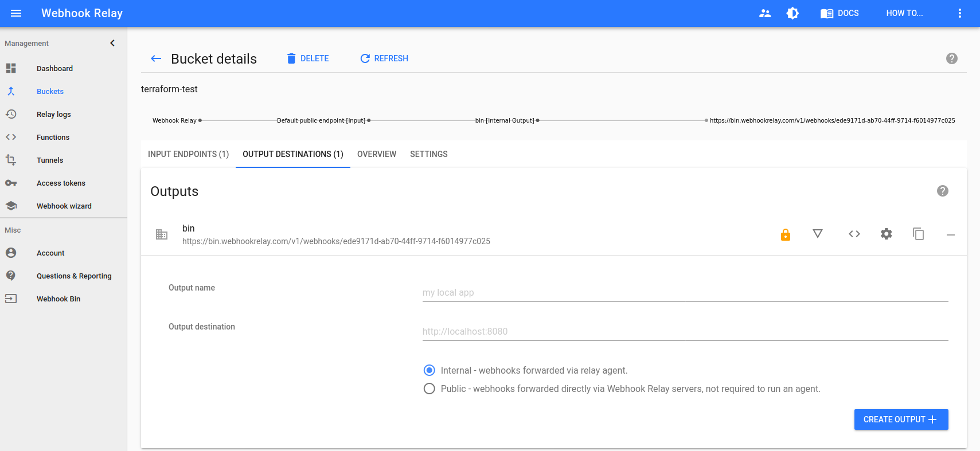Screen dimensions: 980x451
Task: Open Webhook Bin link
Action: (58, 299)
